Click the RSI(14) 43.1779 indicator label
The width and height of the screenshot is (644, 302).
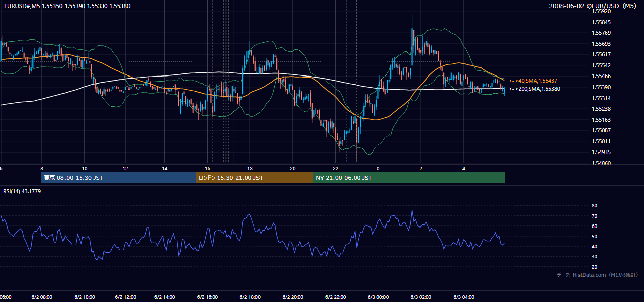pyautogui.click(x=22, y=191)
